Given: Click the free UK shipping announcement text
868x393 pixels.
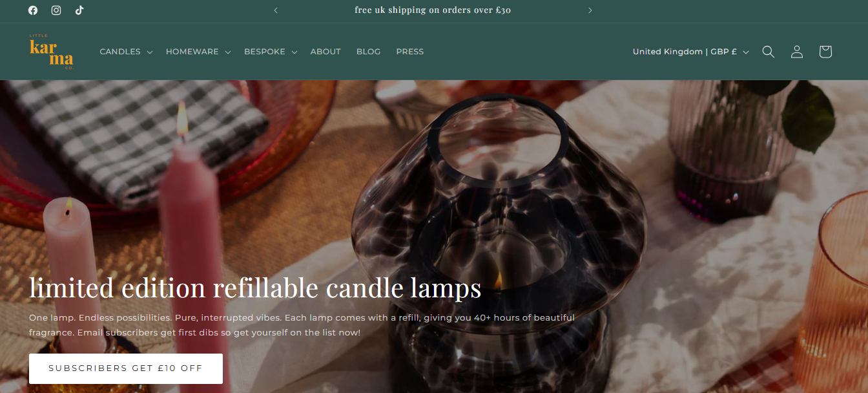Looking at the screenshot, I should pyautogui.click(x=433, y=10).
